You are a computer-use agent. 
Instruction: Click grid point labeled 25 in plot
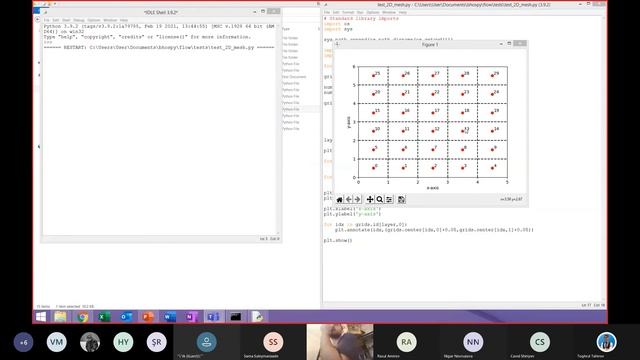click(x=373, y=76)
